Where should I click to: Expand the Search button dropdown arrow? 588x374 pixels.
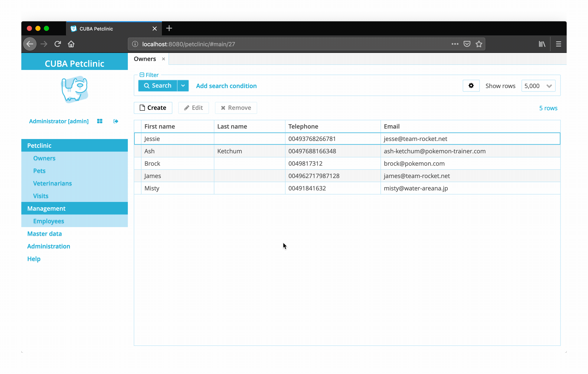(x=183, y=86)
